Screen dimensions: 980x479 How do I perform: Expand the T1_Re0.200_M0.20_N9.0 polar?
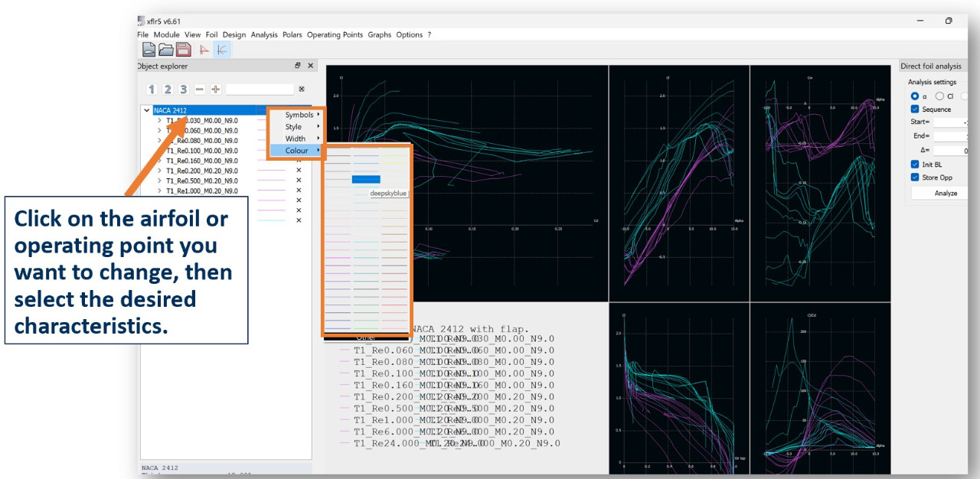159,171
